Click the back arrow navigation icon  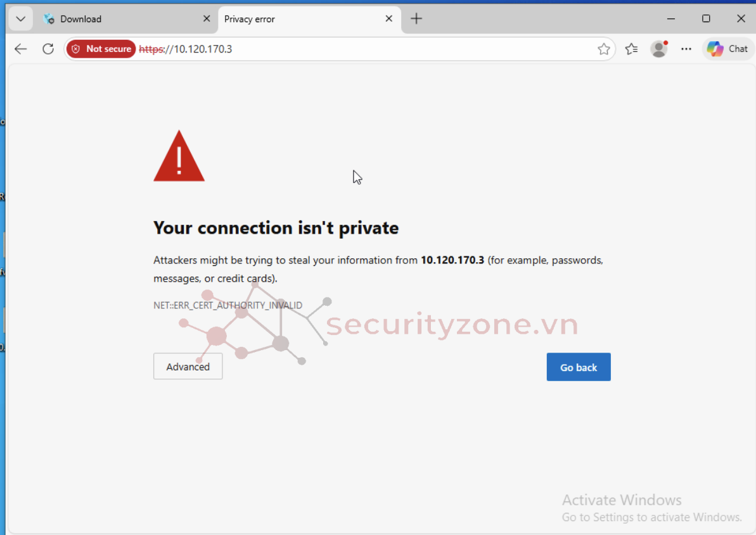(x=21, y=49)
